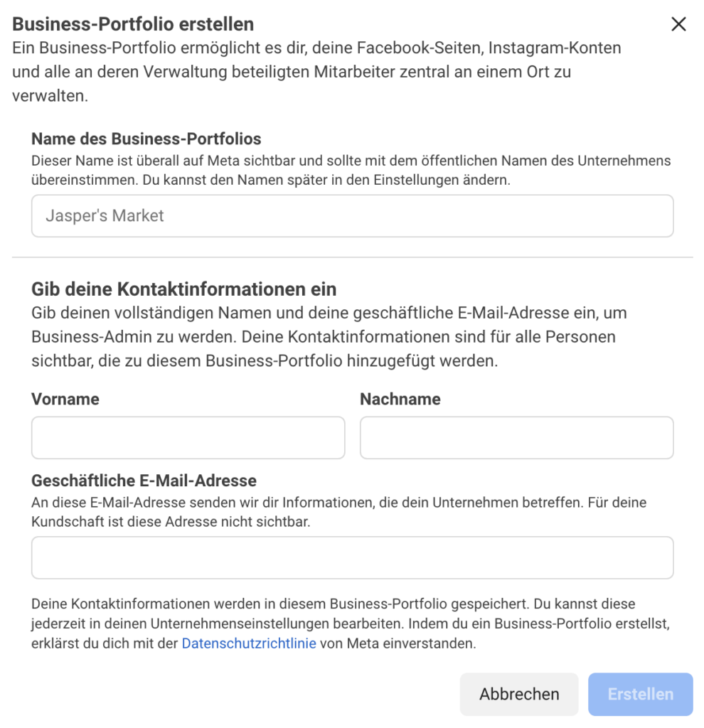Click the disclaimer about saved Kontaktinformationen
This screenshot has height=728, width=704.
(x=351, y=623)
